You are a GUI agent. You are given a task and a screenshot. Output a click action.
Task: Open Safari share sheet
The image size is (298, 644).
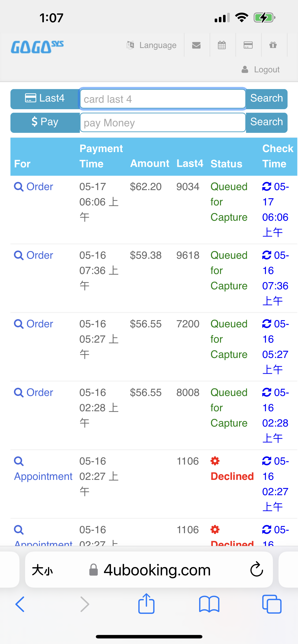click(146, 604)
